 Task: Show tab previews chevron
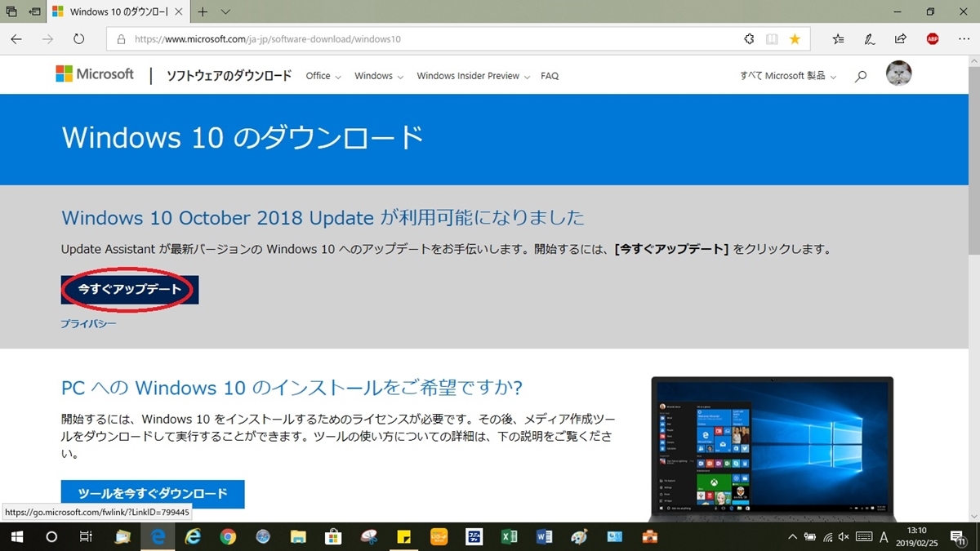[x=226, y=11]
